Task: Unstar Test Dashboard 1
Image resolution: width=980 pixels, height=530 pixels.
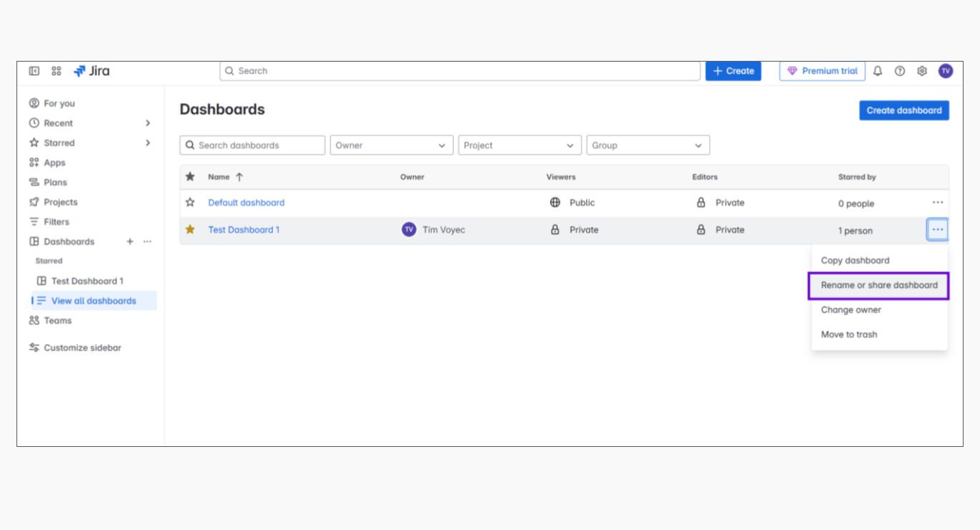Action: [x=190, y=230]
